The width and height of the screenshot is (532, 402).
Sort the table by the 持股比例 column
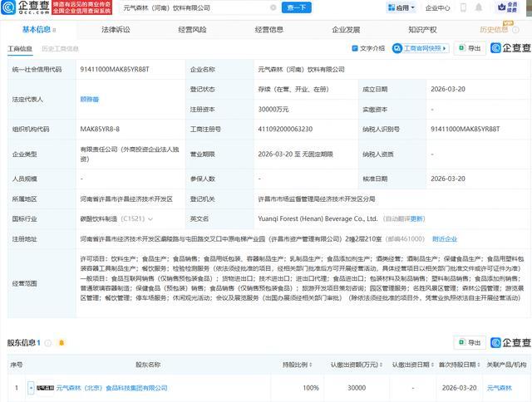tap(298, 365)
